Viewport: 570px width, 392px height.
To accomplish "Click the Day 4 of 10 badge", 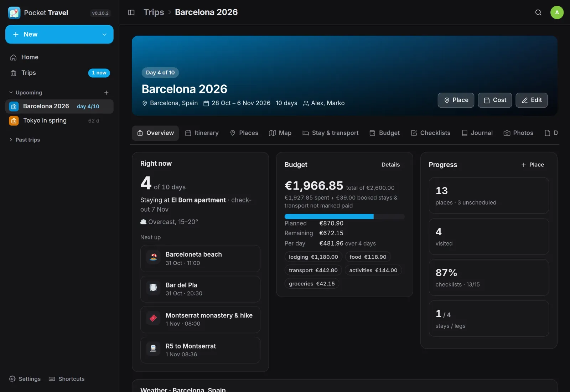I will [x=160, y=73].
